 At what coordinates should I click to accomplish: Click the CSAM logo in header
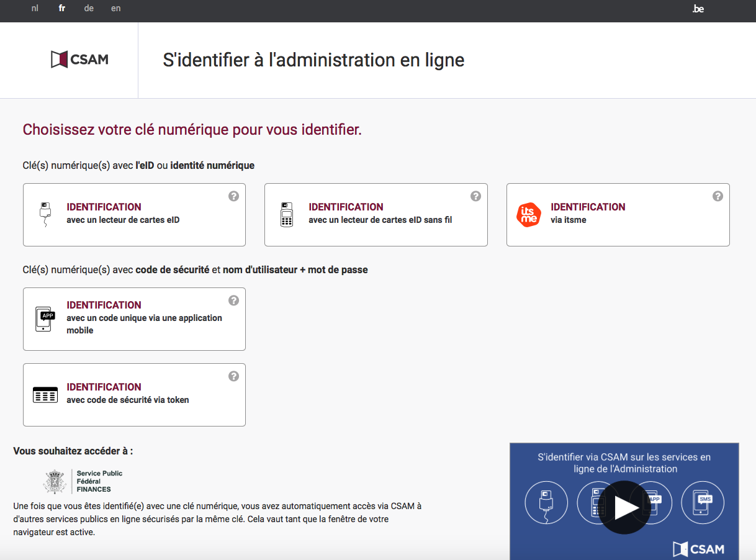tap(79, 60)
